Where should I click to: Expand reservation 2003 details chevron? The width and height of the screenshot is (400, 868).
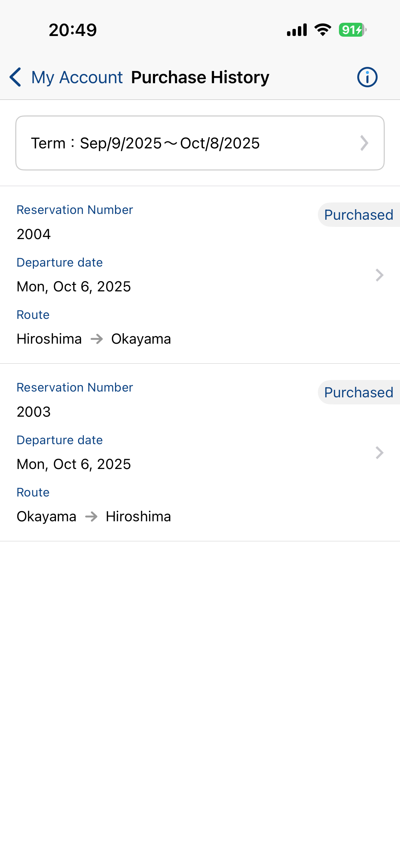379,453
